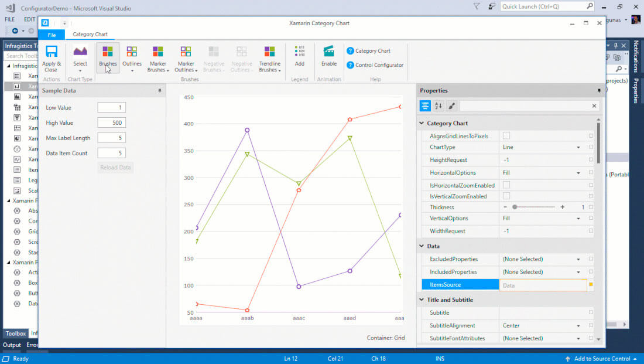Open the IncludedProperties dropdown
644x364 pixels.
tap(578, 272)
